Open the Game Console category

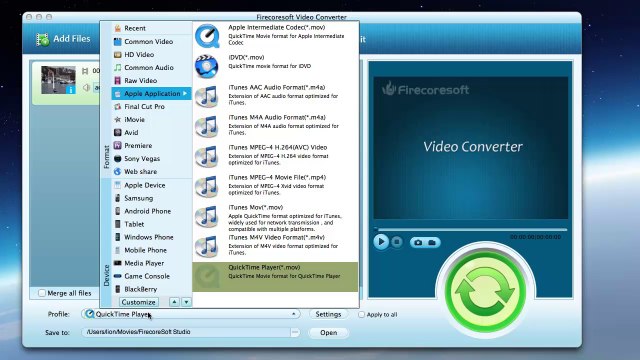pyautogui.click(x=151, y=276)
